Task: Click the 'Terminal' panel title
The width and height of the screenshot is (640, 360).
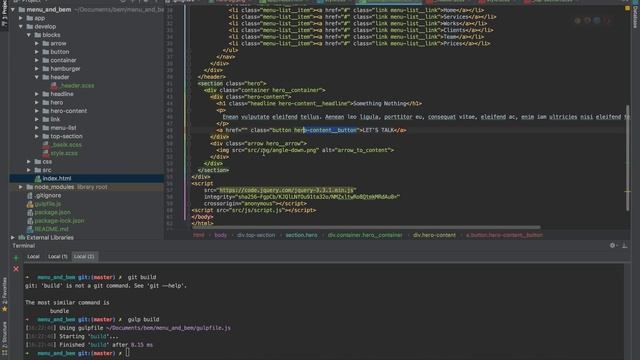Action: click(23, 246)
